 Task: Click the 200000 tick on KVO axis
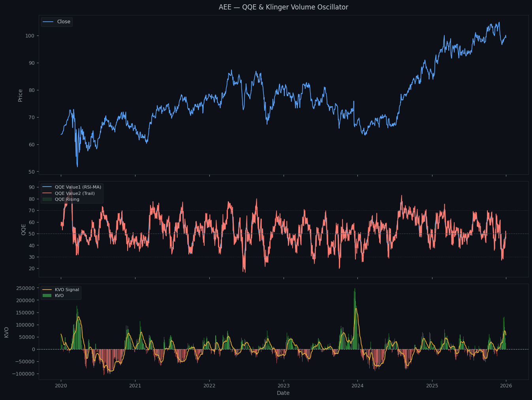pyautogui.click(x=26, y=300)
